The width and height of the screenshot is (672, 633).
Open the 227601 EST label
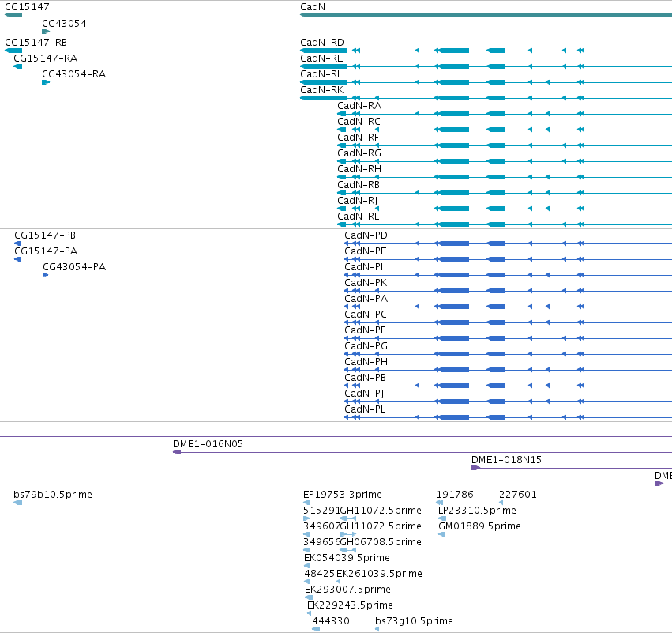coord(518,495)
